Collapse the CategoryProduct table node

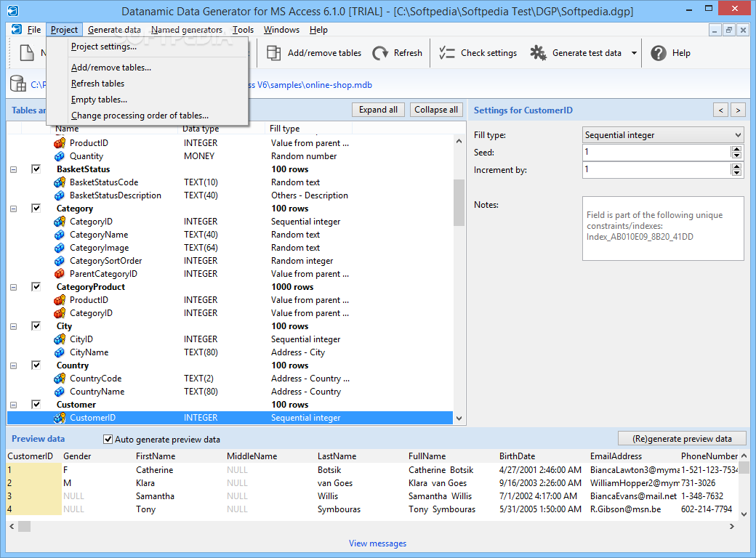[14, 287]
